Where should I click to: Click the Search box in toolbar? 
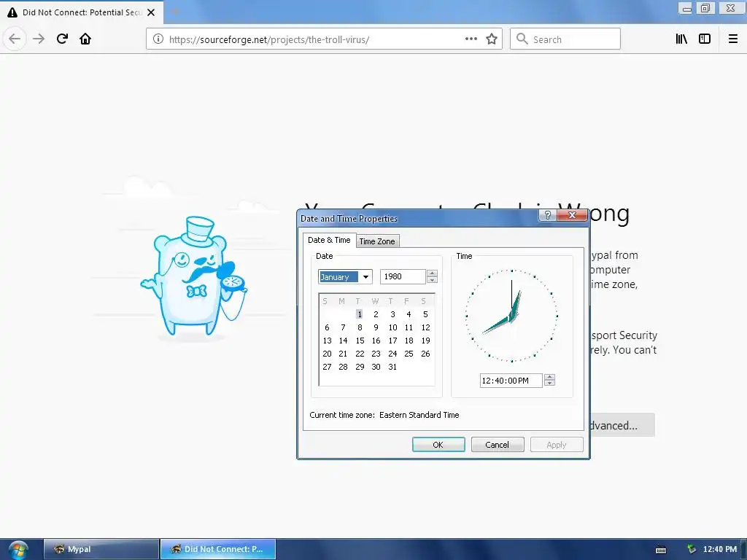tap(565, 39)
